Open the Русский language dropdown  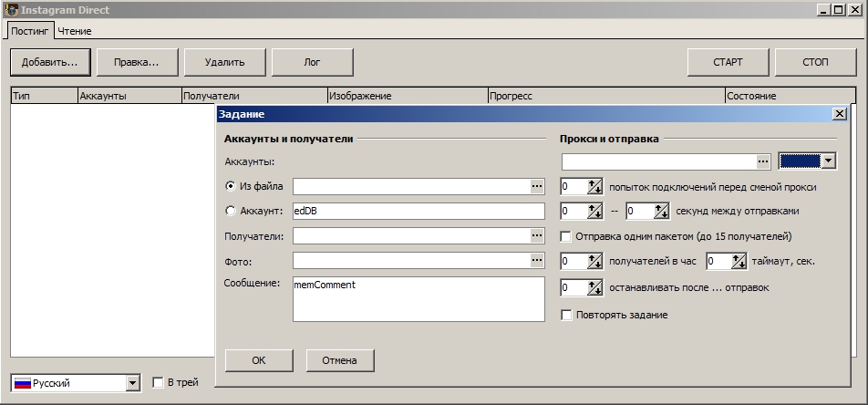(x=132, y=383)
